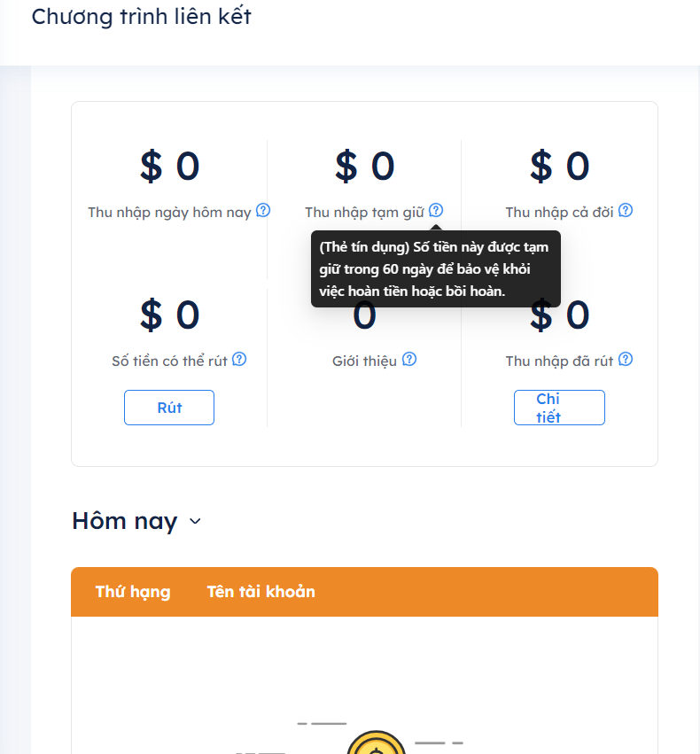Click the Chương trình liên kết page title
This screenshot has width=700, height=754.
(x=142, y=16)
